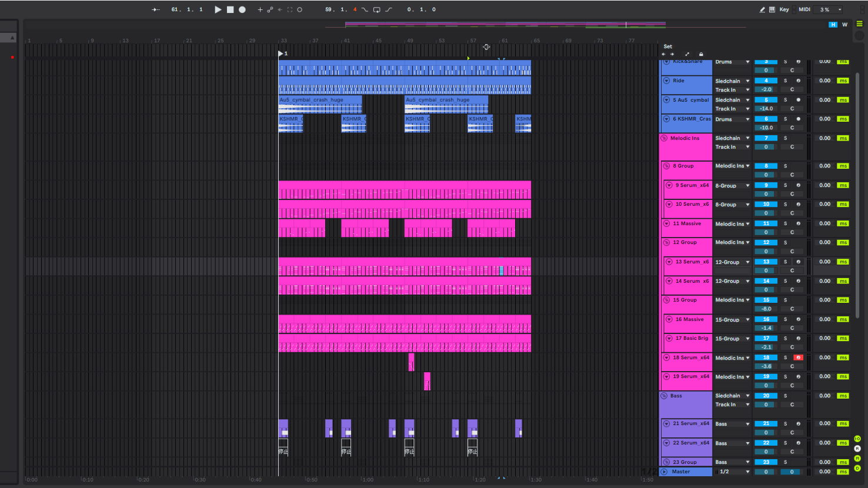The width and height of the screenshot is (868, 488).
Task: Click the Stop transport button
Action: [x=231, y=9]
